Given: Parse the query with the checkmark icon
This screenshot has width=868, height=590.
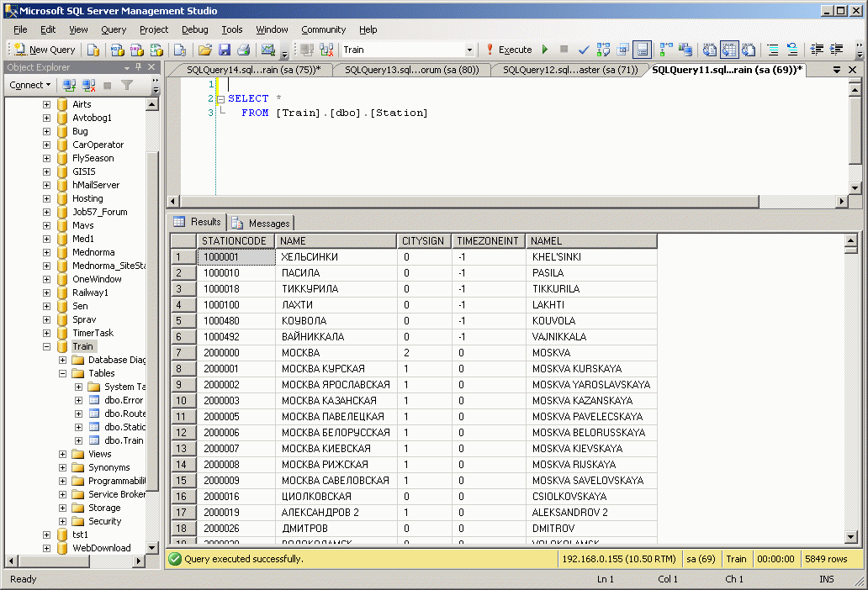Looking at the screenshot, I should click(584, 50).
